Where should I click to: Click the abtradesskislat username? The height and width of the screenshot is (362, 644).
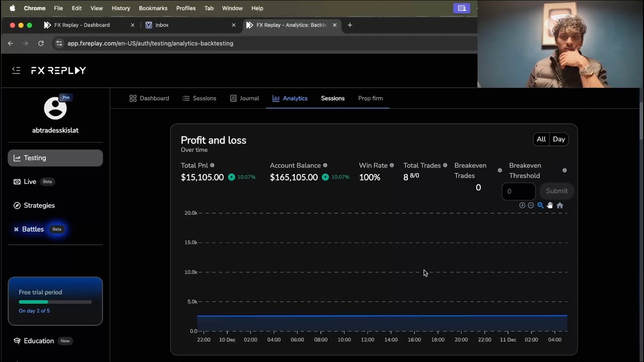coord(55,130)
